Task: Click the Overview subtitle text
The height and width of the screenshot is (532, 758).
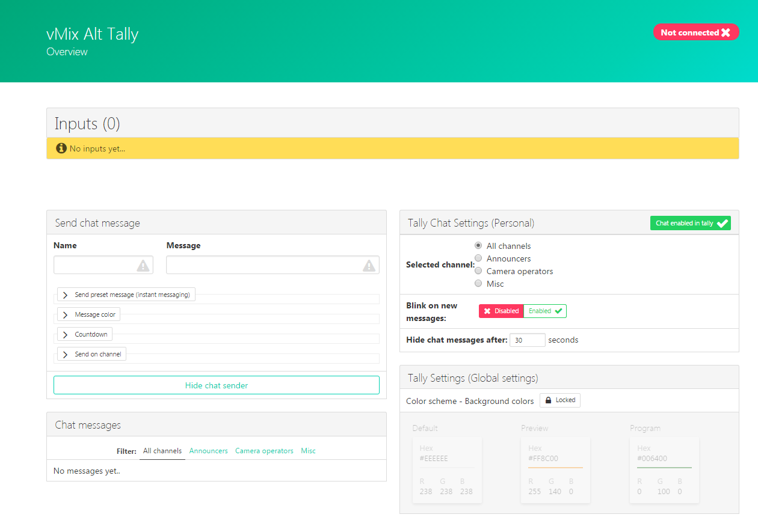Action: pos(67,52)
